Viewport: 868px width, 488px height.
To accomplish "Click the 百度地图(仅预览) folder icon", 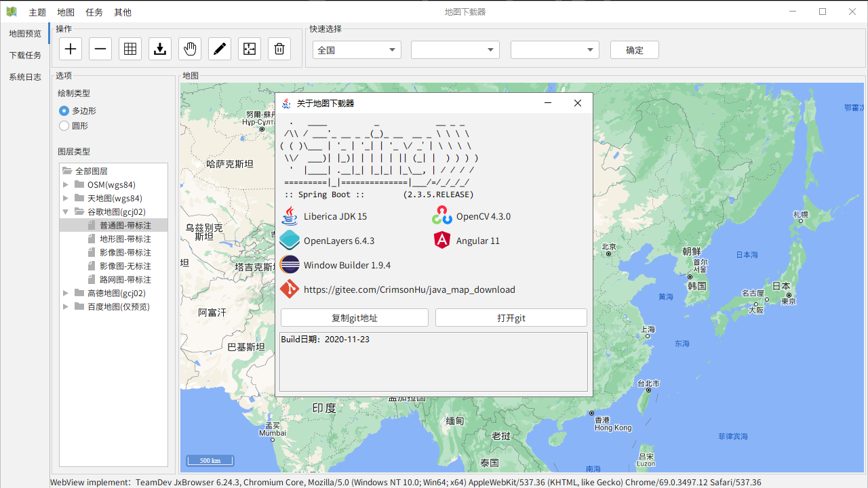I will (79, 306).
